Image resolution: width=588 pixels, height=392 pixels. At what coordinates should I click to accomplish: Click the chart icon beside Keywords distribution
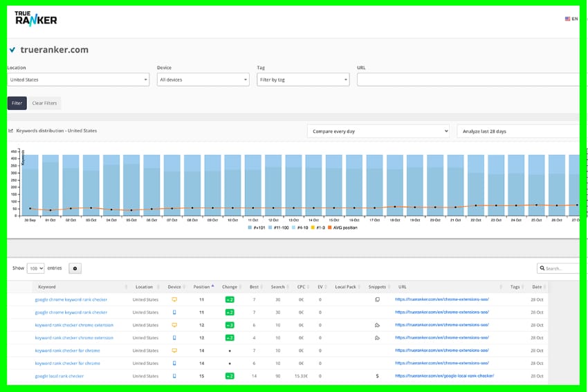tap(11, 131)
